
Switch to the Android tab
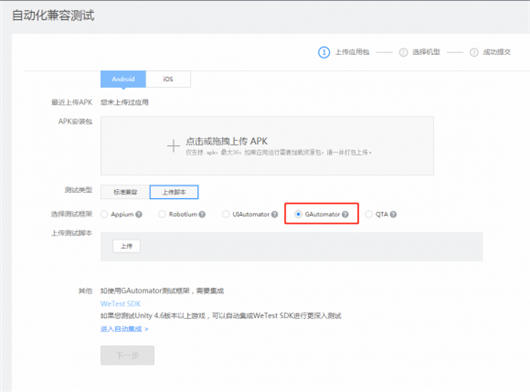pyautogui.click(x=123, y=79)
